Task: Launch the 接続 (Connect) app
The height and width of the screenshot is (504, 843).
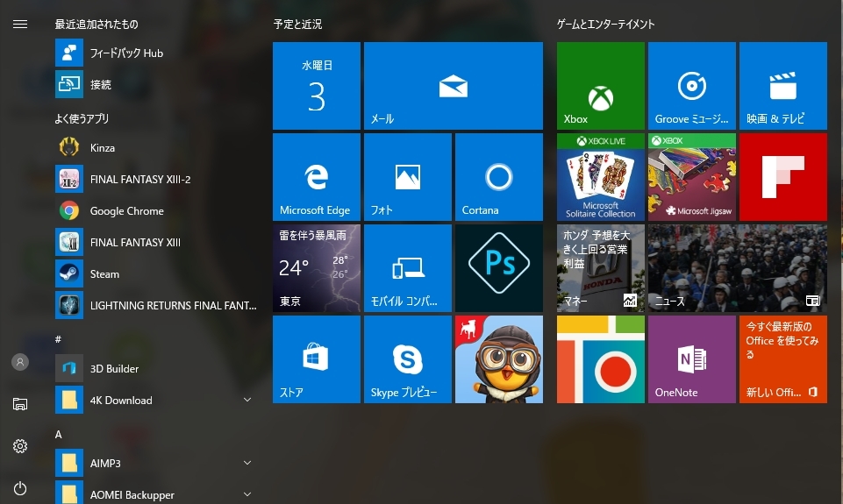Action: [156, 84]
